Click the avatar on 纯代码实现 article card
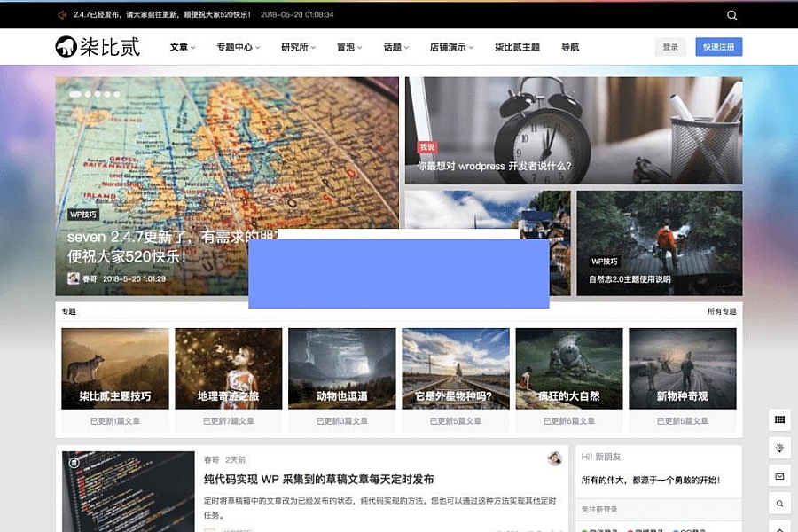Viewport: 798px width, 532px height. (x=554, y=458)
